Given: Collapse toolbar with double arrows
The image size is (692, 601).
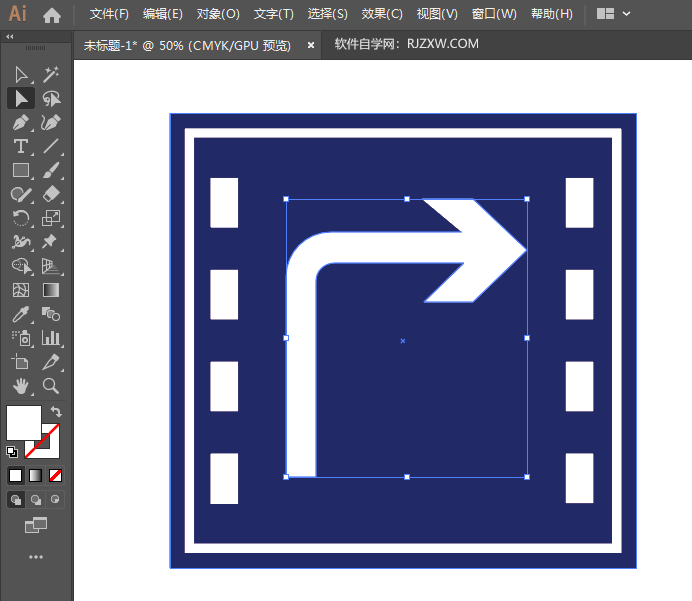Looking at the screenshot, I should click(x=10, y=37).
